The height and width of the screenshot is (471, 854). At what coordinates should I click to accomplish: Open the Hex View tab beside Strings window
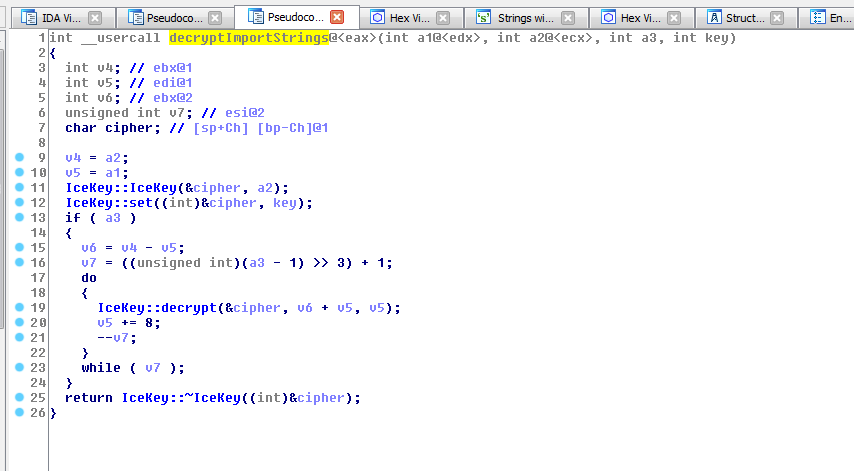[x=640, y=18]
